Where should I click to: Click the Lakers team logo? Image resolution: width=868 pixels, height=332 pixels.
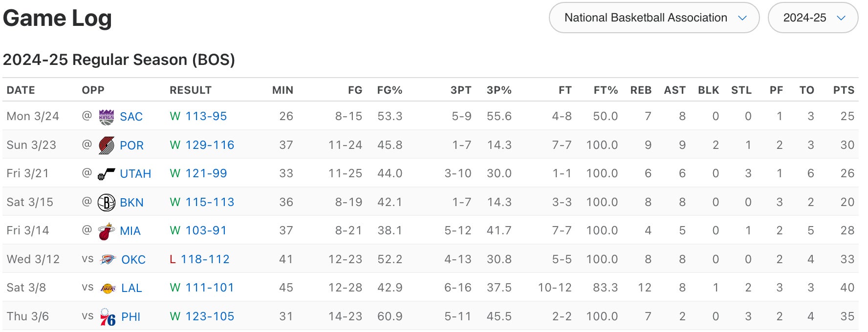click(x=108, y=288)
